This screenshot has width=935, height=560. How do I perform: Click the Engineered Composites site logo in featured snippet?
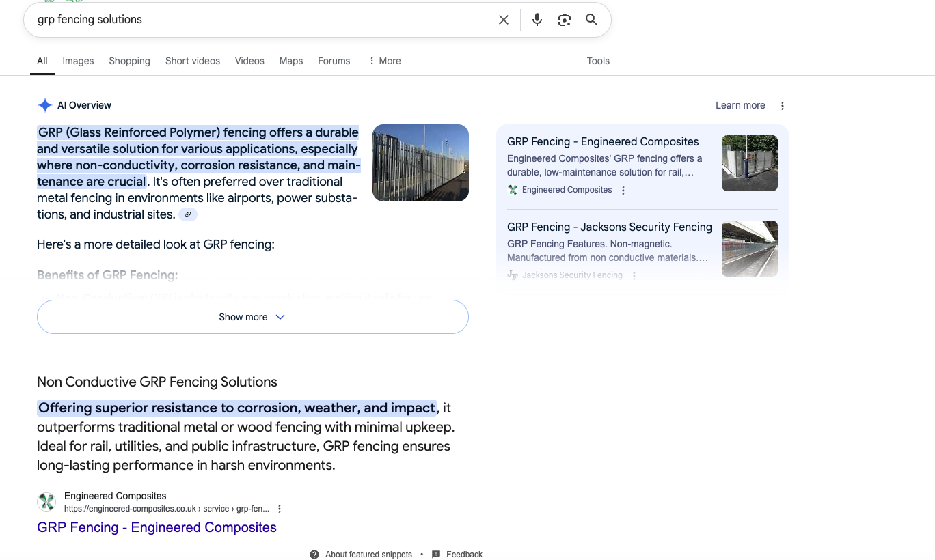tap(46, 503)
